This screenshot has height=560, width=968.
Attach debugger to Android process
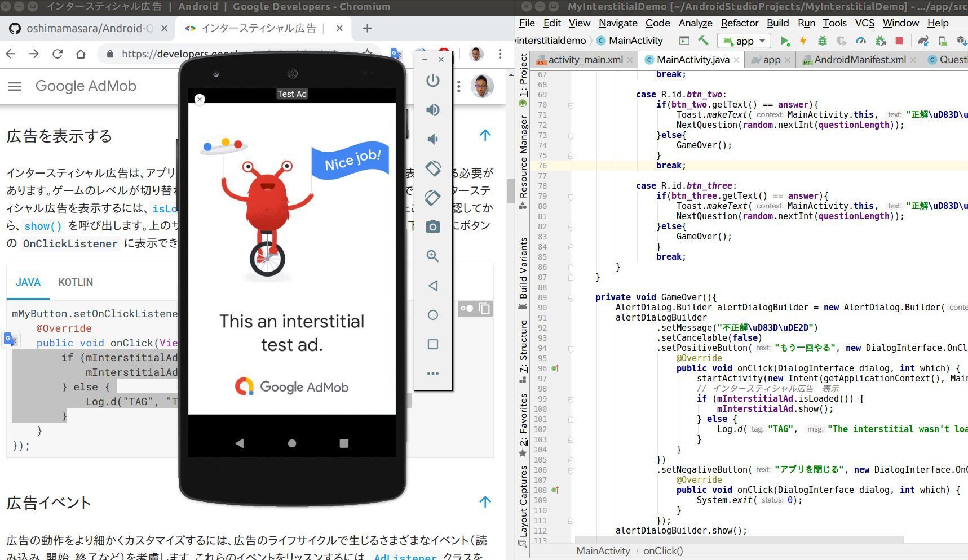click(881, 41)
